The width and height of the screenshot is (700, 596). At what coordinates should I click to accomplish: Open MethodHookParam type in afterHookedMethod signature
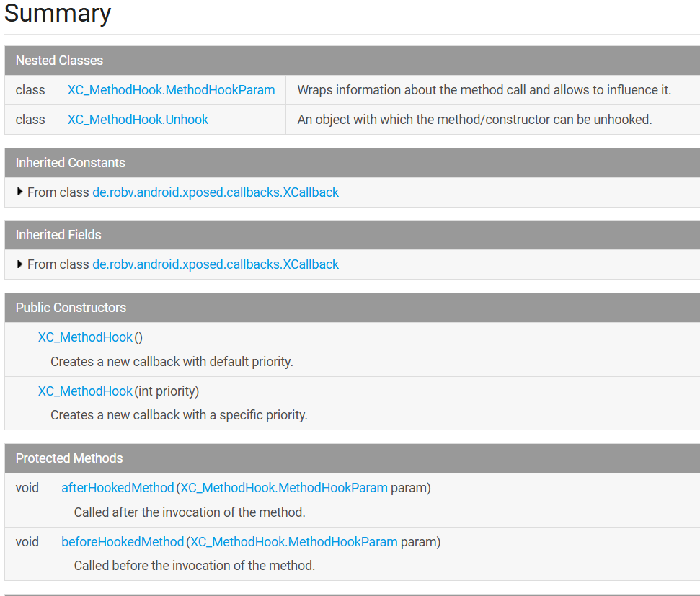coord(284,487)
